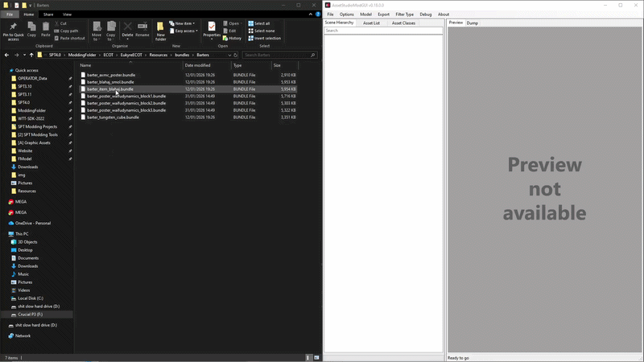Switch to the Share ribbon tab
This screenshot has height=362, width=644.
tap(48, 14)
